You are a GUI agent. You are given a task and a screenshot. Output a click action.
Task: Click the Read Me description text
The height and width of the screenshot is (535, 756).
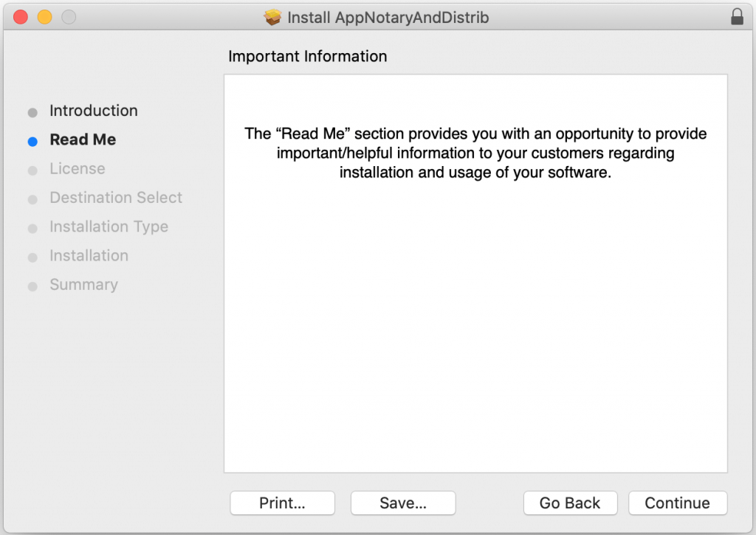point(475,153)
